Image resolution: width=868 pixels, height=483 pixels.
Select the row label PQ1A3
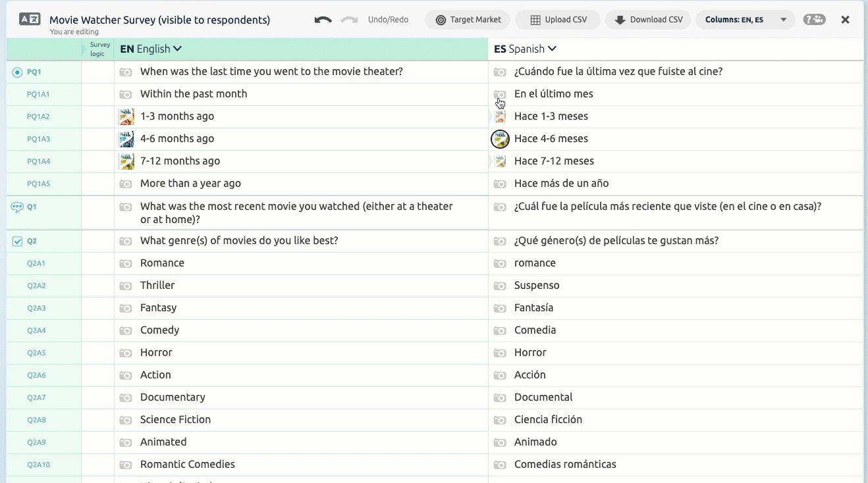(x=38, y=138)
